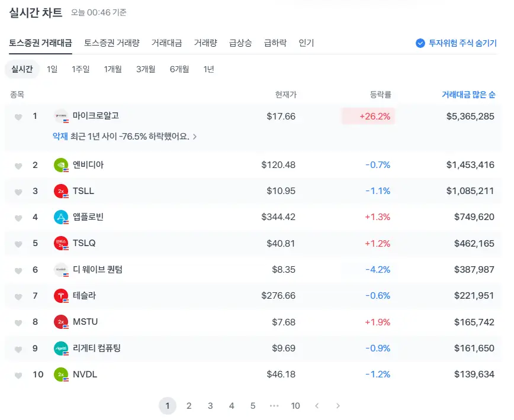Toggle the heart for 테슬라
Image resolution: width=514 pixels, height=420 pixels.
(x=18, y=297)
